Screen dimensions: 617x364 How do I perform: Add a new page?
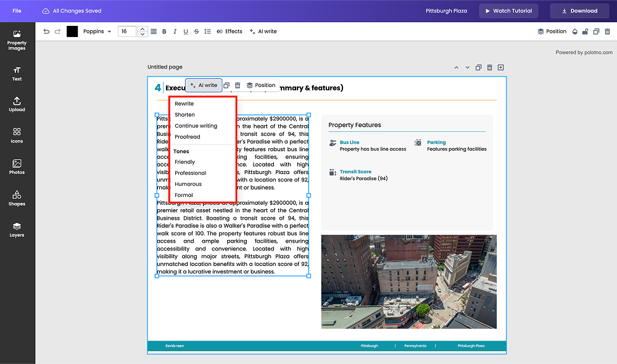click(x=500, y=67)
